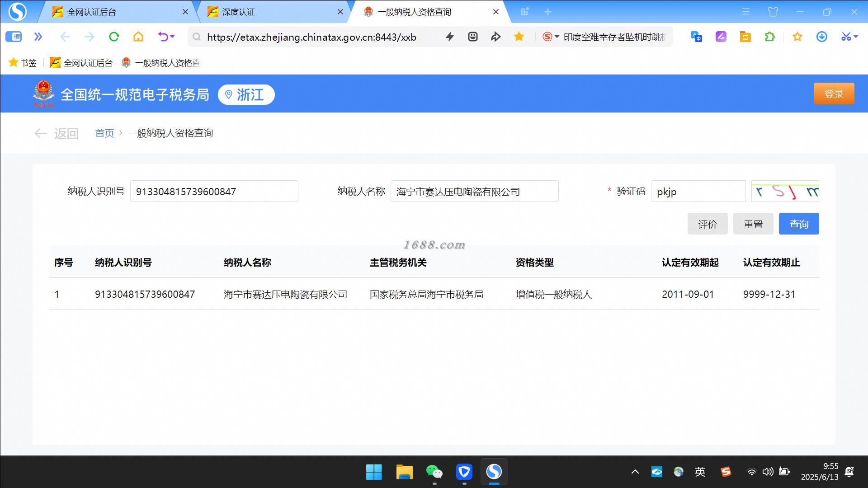Viewport: 868px width, 488px height.
Task: Click the blue 查询 button
Action: [798, 224]
